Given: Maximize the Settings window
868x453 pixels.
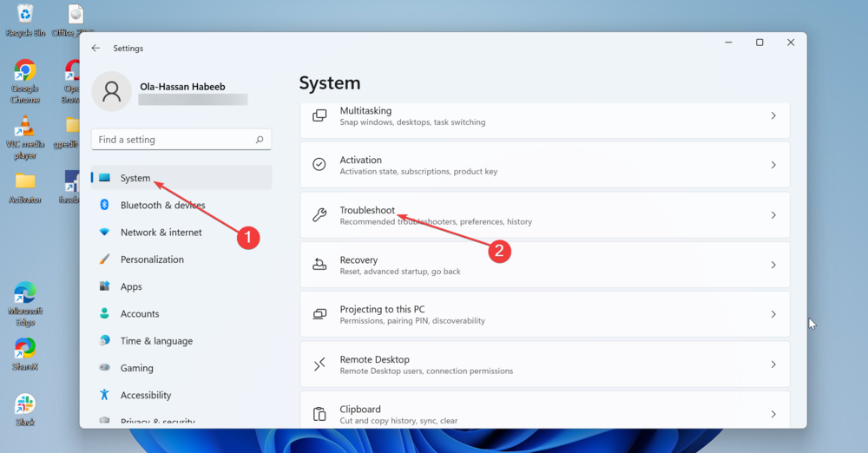Looking at the screenshot, I should pyautogui.click(x=759, y=43).
